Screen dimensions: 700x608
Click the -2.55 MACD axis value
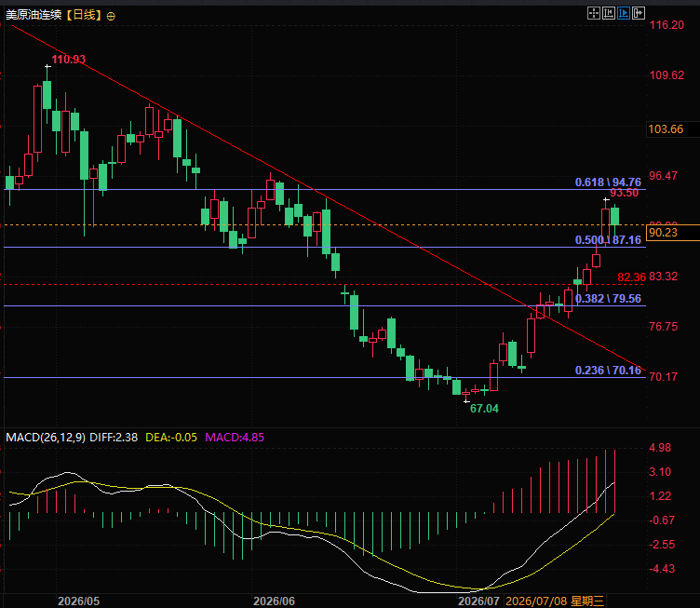pos(661,545)
